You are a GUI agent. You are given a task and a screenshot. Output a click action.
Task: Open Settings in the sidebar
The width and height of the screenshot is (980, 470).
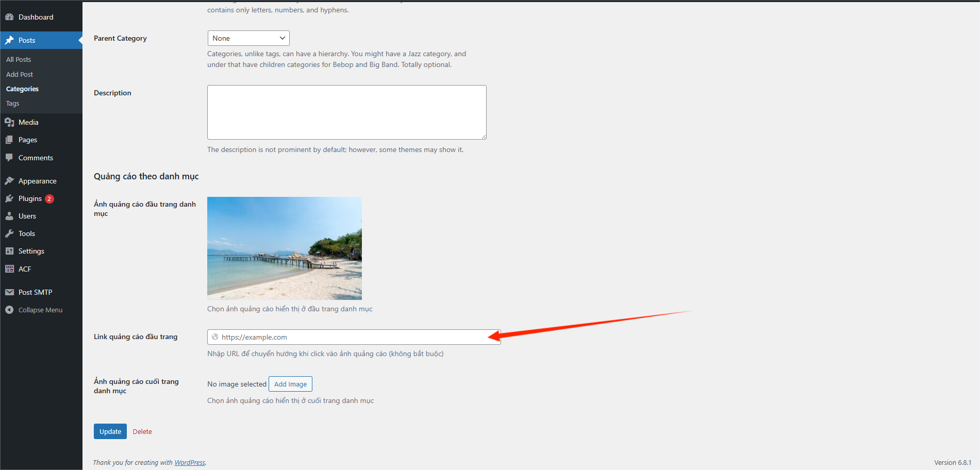coord(31,251)
